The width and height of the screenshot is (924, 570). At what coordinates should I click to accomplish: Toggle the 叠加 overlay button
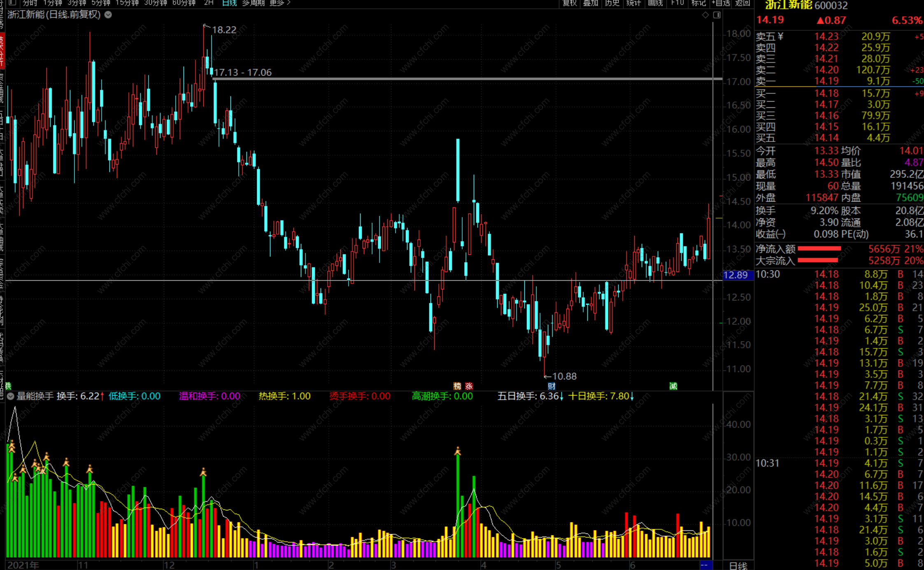[591, 3]
